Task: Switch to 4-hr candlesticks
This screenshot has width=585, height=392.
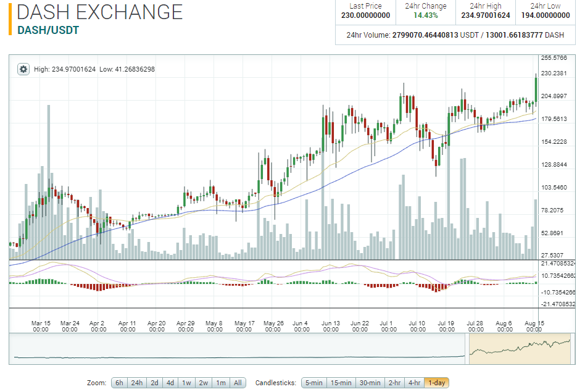Action: (x=414, y=383)
